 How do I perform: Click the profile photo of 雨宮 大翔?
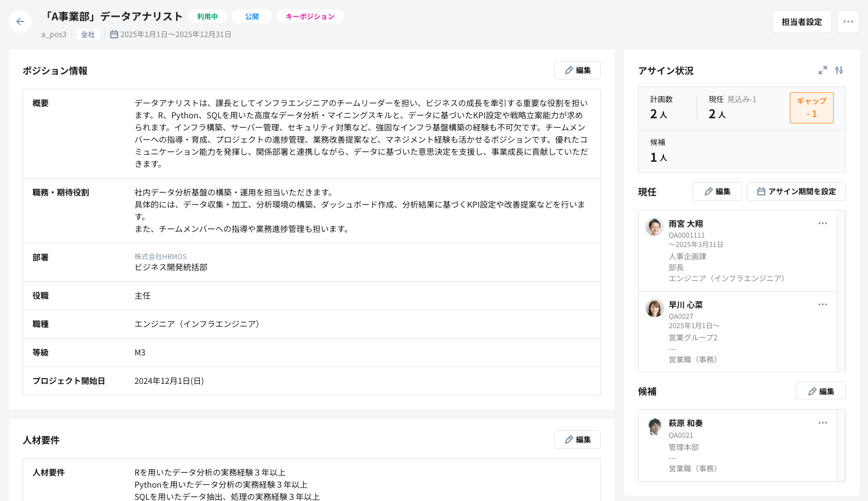(x=654, y=227)
